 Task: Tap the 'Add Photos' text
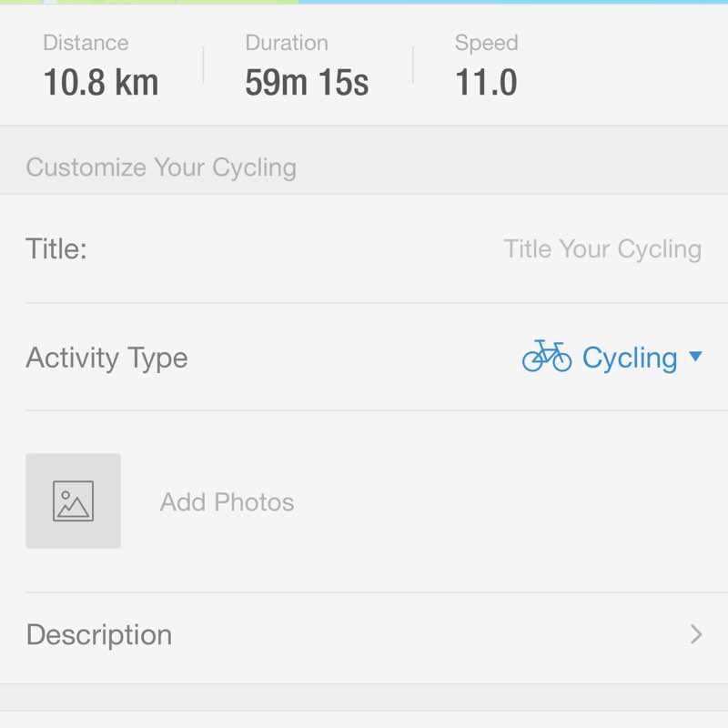click(x=227, y=502)
